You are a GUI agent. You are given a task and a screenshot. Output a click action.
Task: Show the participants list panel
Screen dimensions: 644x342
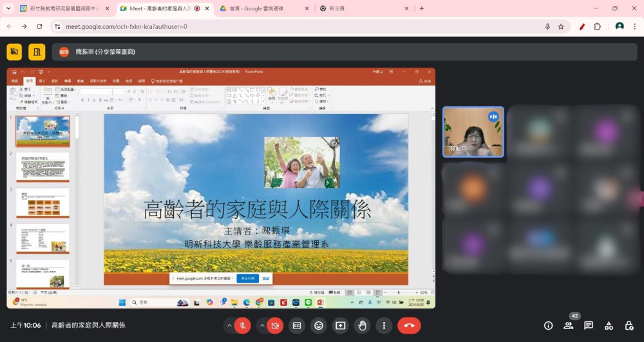[x=569, y=326]
